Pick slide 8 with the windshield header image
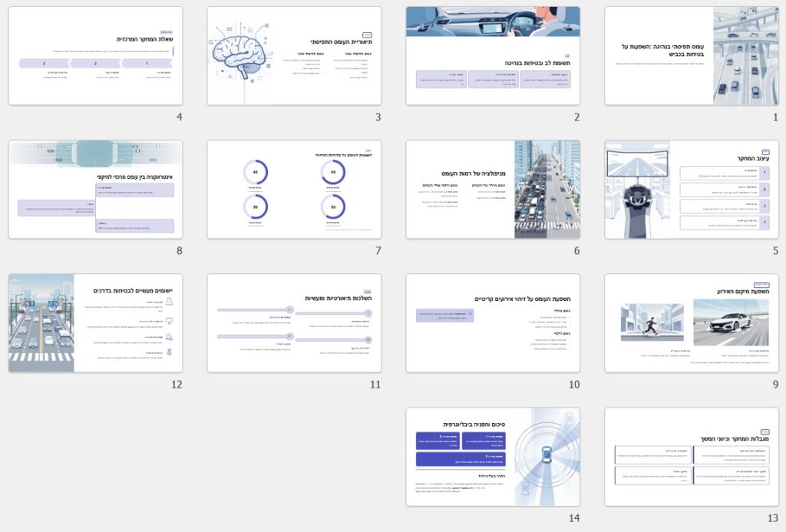The width and height of the screenshot is (786, 532). tap(95, 189)
